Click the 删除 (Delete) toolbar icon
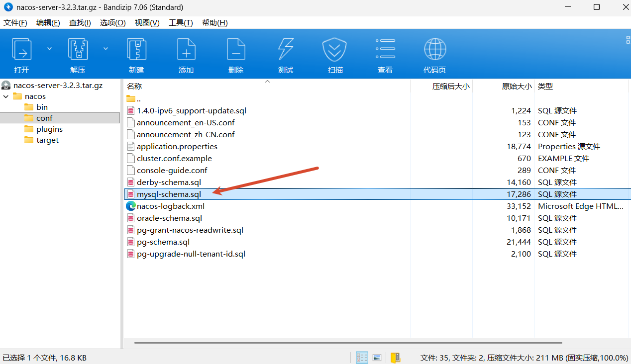The width and height of the screenshot is (631, 364). (236, 49)
